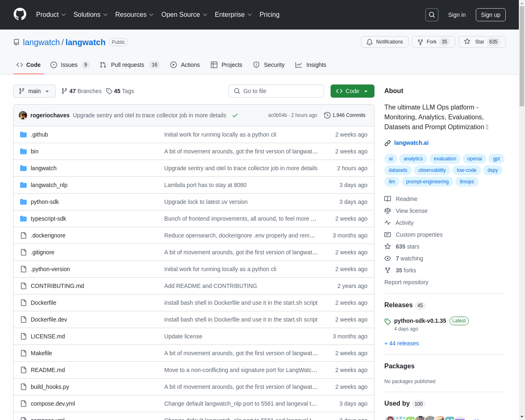Open the 47 Branches link

click(81, 91)
